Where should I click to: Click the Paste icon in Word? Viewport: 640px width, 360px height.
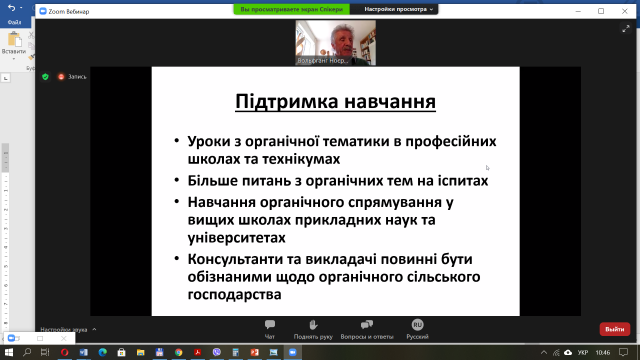point(14,39)
